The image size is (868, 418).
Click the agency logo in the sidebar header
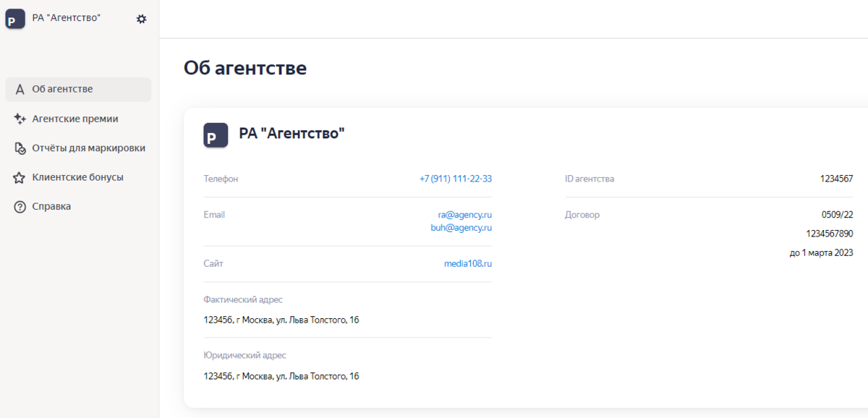(x=16, y=19)
